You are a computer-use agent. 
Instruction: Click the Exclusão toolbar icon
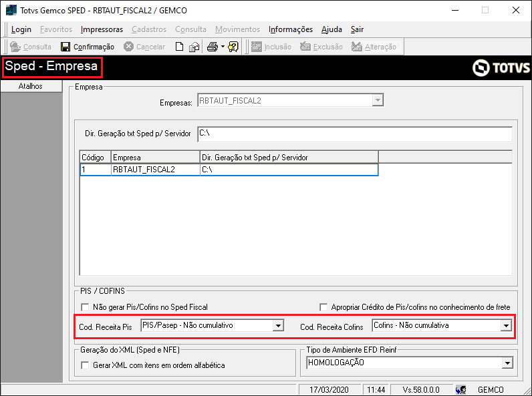click(x=305, y=47)
